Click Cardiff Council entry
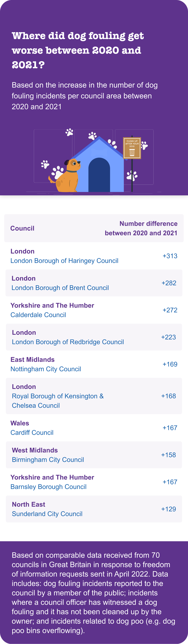Screen dimensions: 188x644 pyautogui.click(x=32, y=432)
